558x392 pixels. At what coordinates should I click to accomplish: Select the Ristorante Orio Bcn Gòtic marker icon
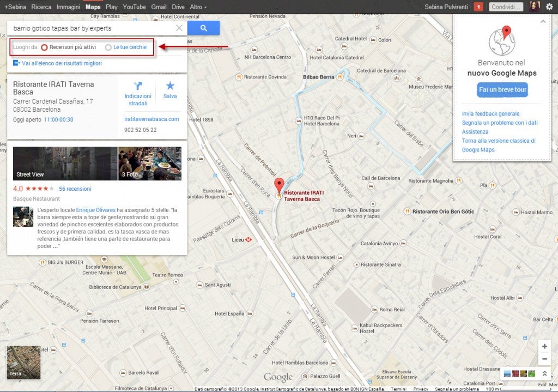coord(407,211)
